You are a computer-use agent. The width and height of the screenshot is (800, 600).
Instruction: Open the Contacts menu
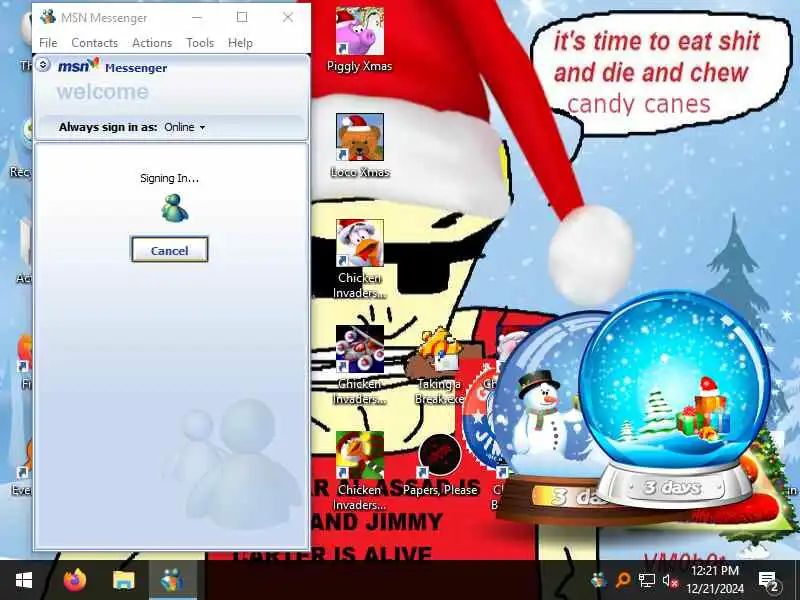pos(94,43)
